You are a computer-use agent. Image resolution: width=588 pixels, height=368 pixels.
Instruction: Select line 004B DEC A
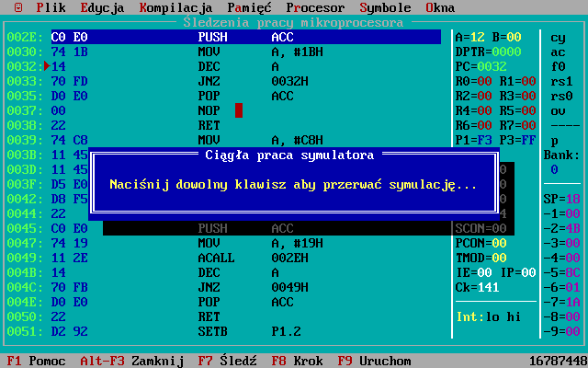223,272
